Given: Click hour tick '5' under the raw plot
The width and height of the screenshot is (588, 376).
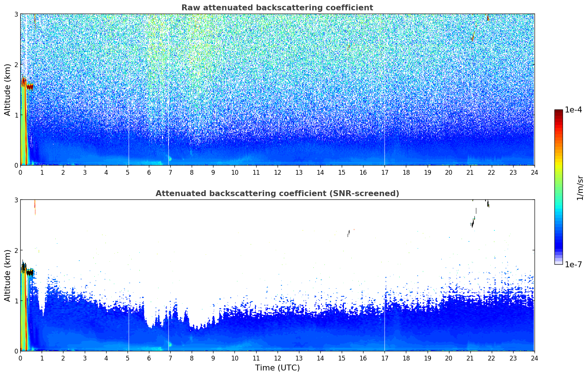Looking at the screenshot, I should tap(128, 172).
